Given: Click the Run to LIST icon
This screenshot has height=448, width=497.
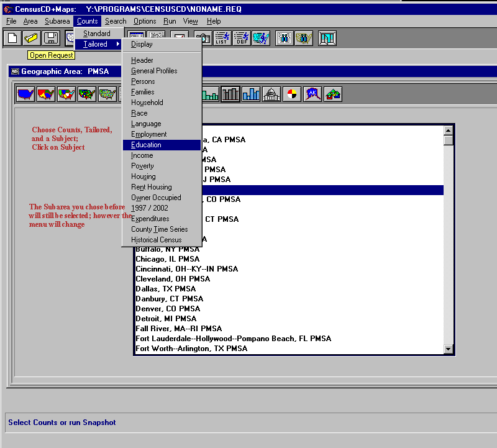Looking at the screenshot, I should coord(222,38).
